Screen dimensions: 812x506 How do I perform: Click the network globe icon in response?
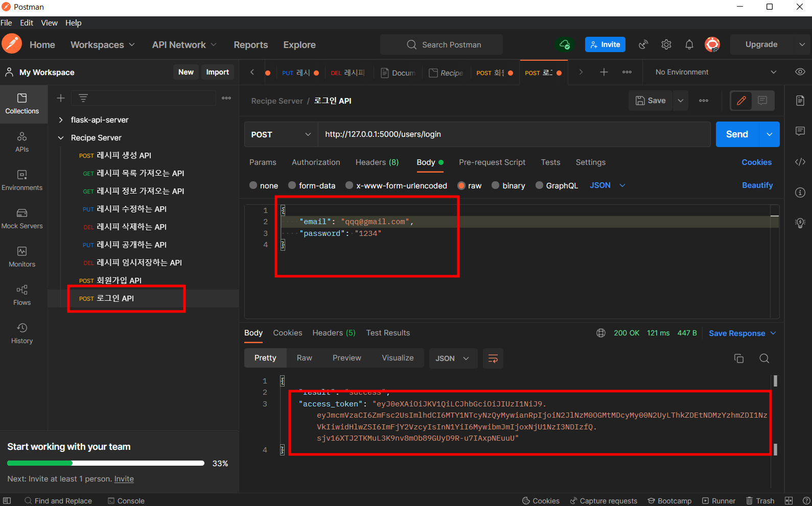click(x=601, y=333)
